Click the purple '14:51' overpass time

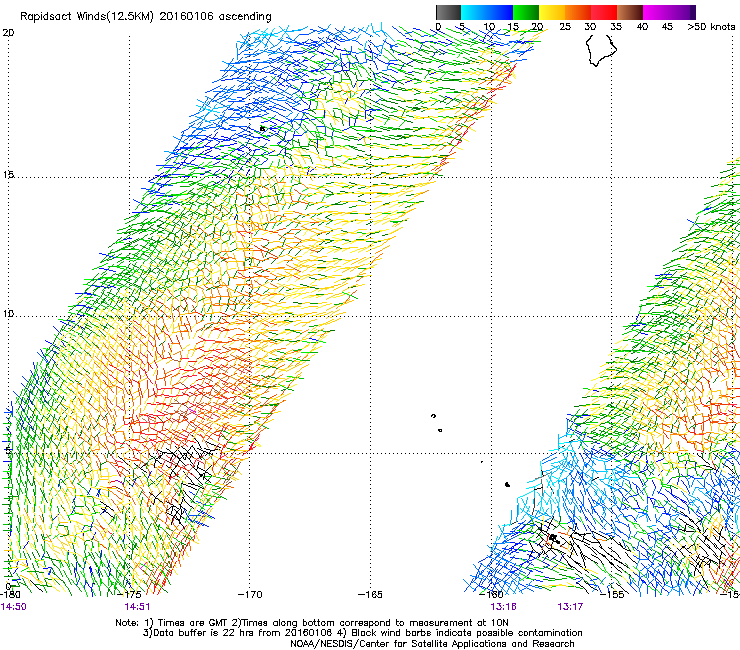(137, 607)
